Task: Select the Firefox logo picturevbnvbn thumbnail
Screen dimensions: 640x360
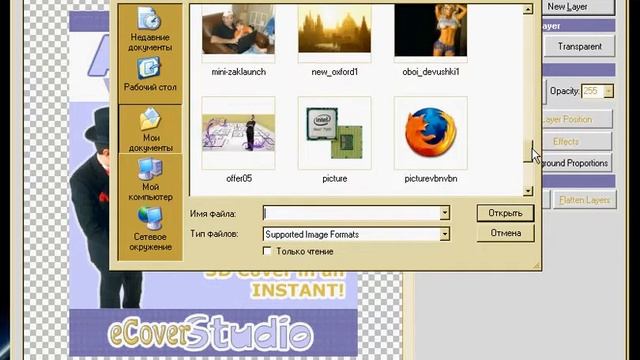Action: click(431, 133)
